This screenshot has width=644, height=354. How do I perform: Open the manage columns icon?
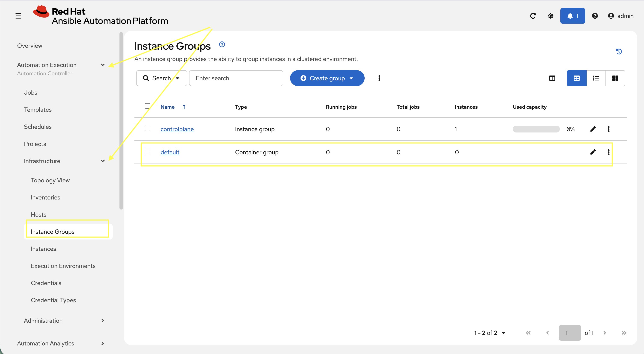tap(552, 78)
